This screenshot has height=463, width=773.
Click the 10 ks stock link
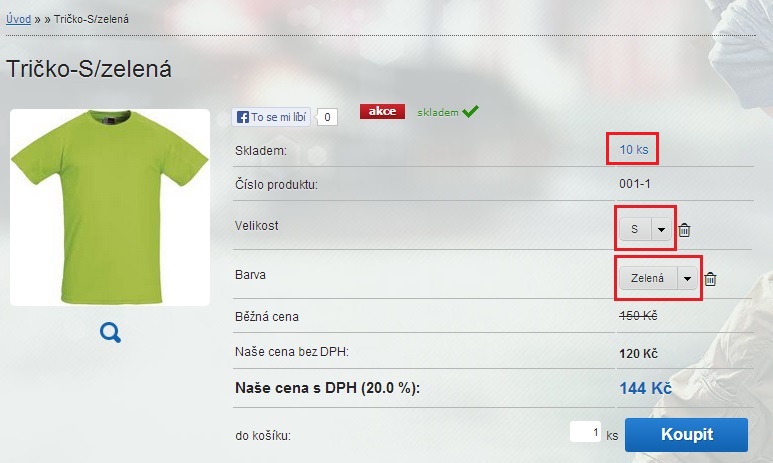click(x=633, y=149)
